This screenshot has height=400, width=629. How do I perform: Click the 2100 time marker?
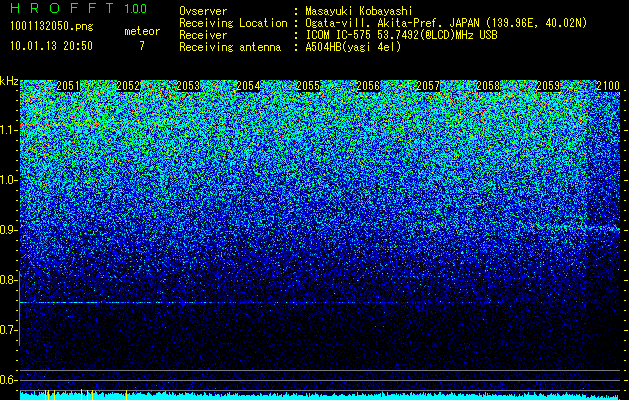coord(608,86)
